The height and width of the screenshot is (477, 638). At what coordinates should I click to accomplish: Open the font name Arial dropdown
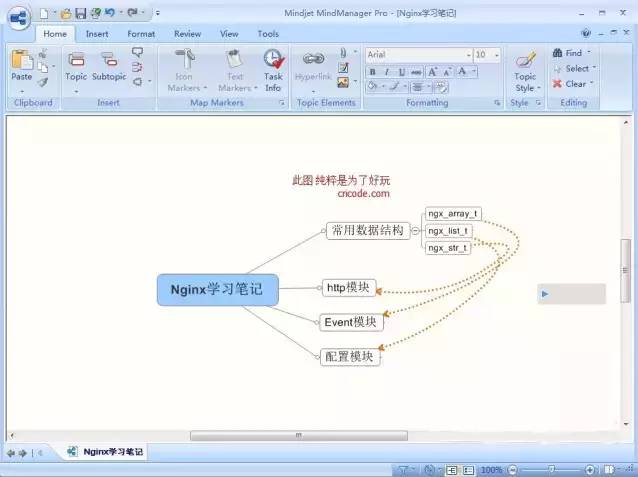[469, 55]
